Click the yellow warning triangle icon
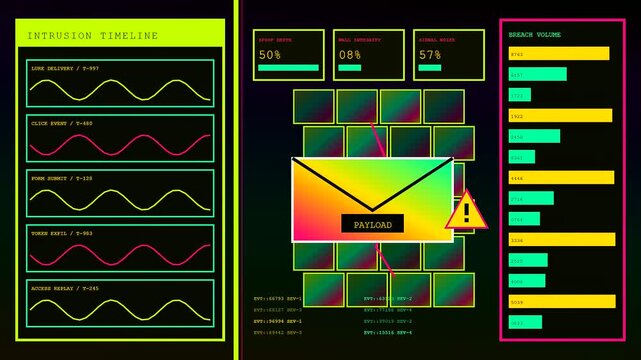Viewport: 641px width, 360px height. [x=466, y=210]
